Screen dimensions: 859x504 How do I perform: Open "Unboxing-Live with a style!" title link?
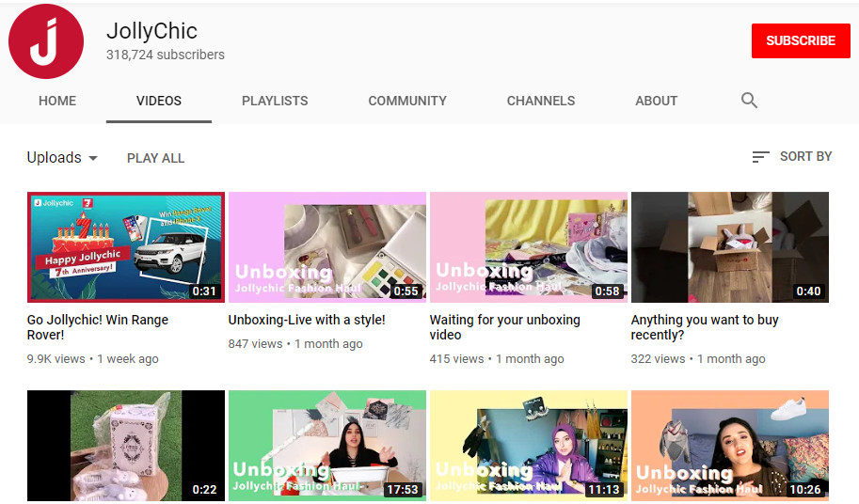[x=307, y=320]
